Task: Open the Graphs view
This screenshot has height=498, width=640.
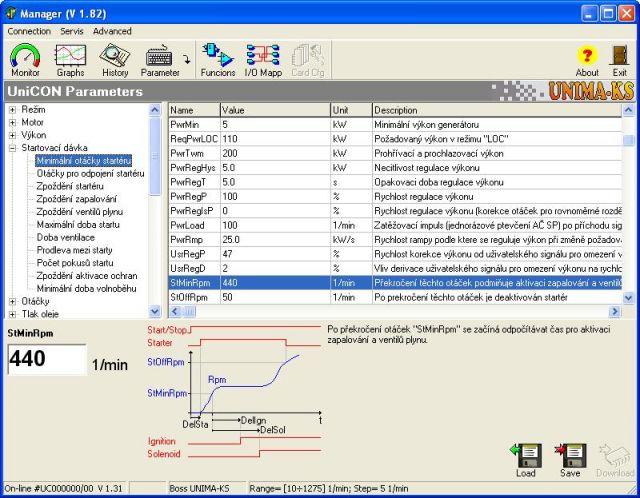Action: point(70,60)
